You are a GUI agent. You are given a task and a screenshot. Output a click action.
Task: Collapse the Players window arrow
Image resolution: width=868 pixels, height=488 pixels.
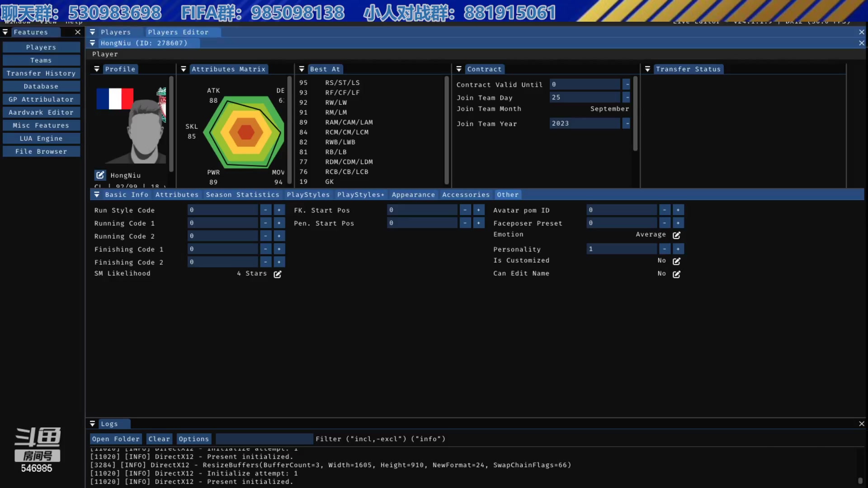click(x=92, y=32)
